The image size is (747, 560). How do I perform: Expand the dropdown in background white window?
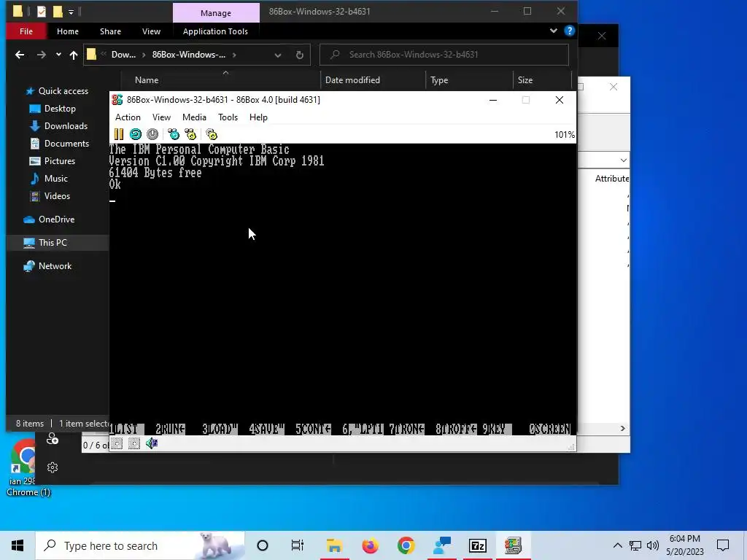[623, 160]
